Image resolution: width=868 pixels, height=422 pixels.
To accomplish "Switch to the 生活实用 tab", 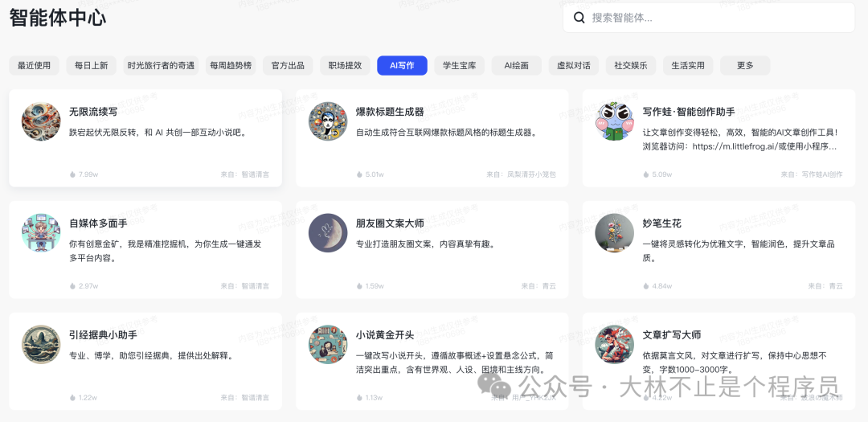I will (688, 65).
